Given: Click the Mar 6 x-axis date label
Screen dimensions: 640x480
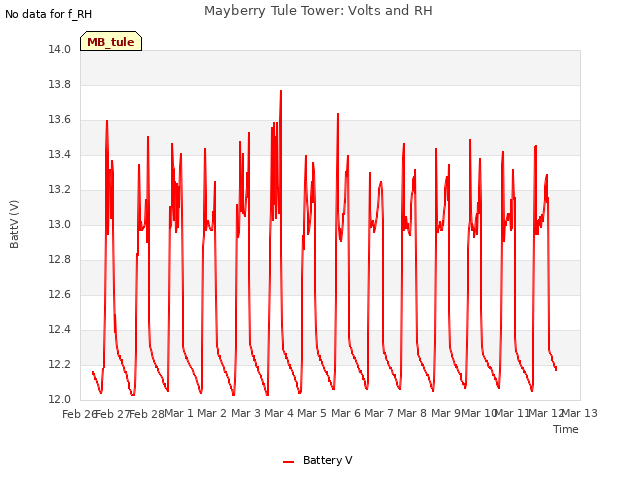Looking at the screenshot, I should [346, 413].
